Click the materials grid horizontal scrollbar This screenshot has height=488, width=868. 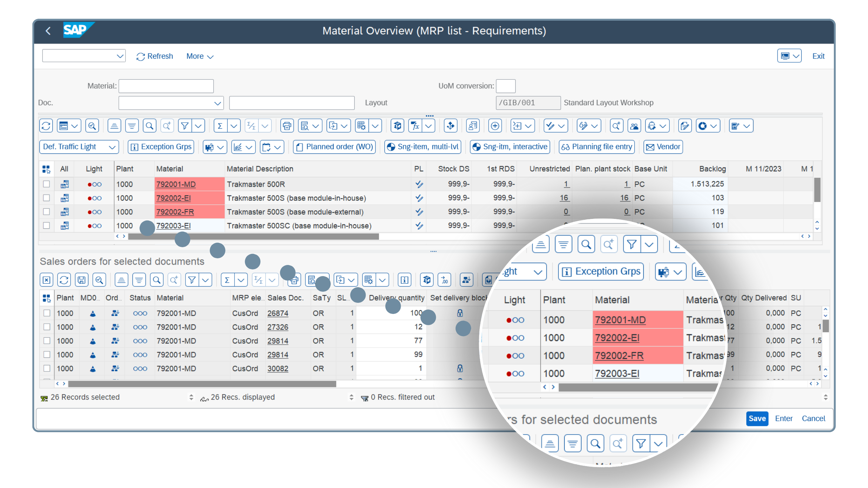(x=254, y=237)
